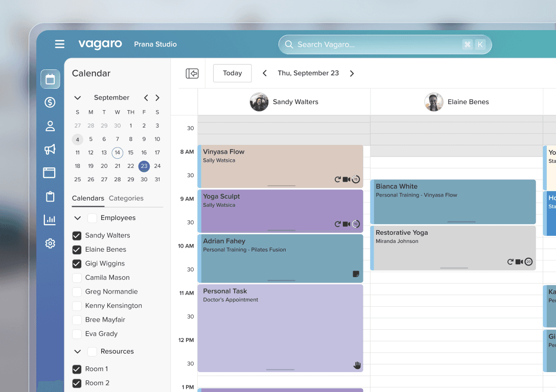Open the hamburger navigation menu

[x=60, y=44]
